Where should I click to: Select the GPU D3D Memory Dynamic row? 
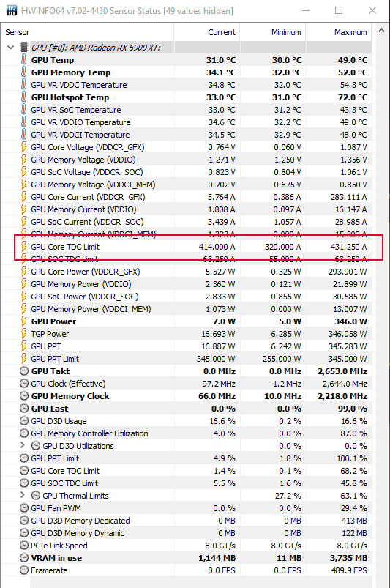pos(187,532)
